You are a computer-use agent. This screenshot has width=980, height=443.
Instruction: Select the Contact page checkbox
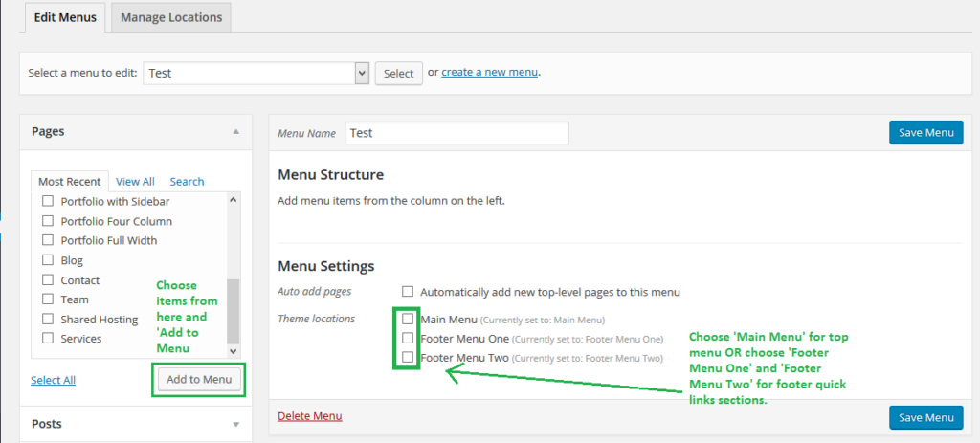[x=48, y=280]
